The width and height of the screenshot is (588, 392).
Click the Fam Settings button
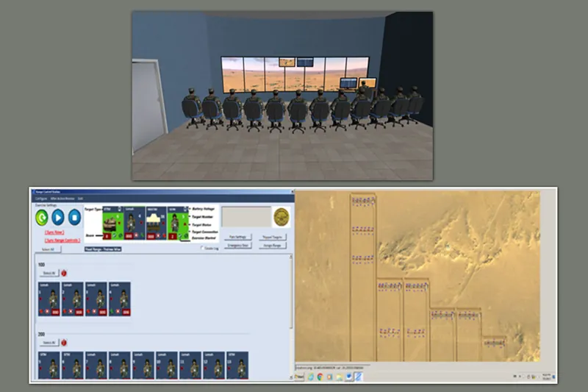tap(238, 237)
